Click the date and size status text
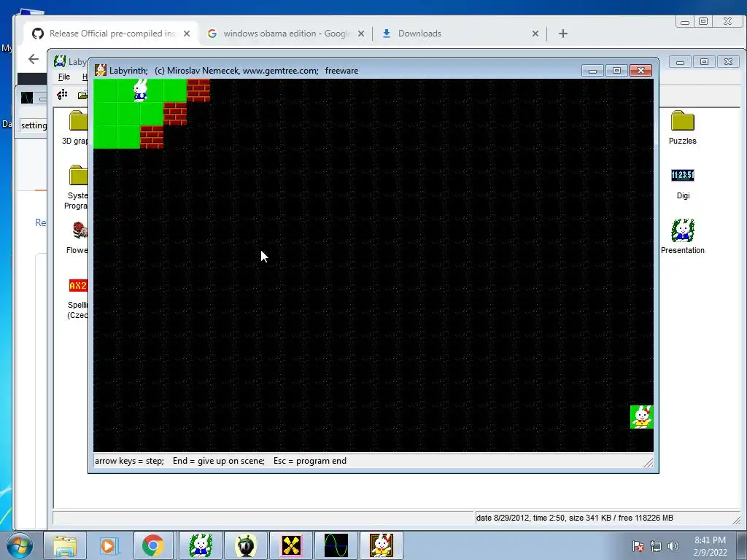Screen dimensions: 747x560 pos(575,518)
